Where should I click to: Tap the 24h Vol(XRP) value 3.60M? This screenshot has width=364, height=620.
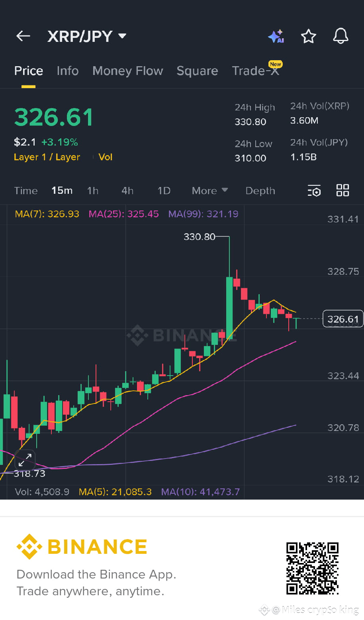304,120
